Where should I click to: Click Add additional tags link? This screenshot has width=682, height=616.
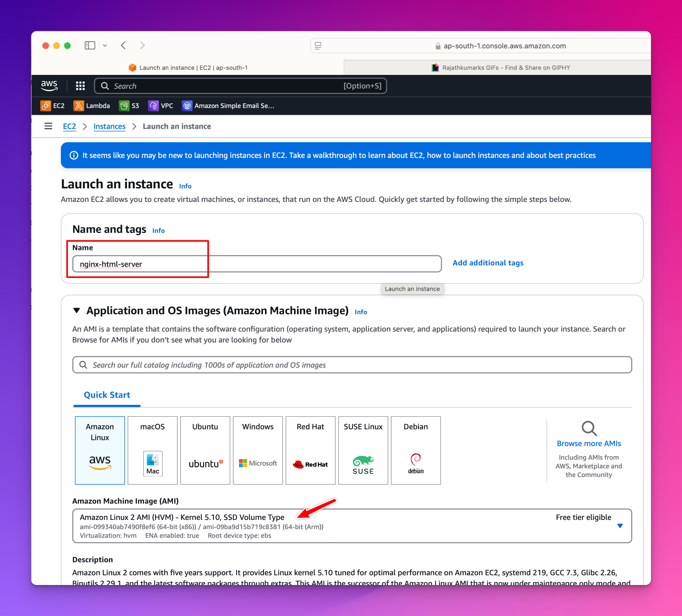[x=488, y=263]
